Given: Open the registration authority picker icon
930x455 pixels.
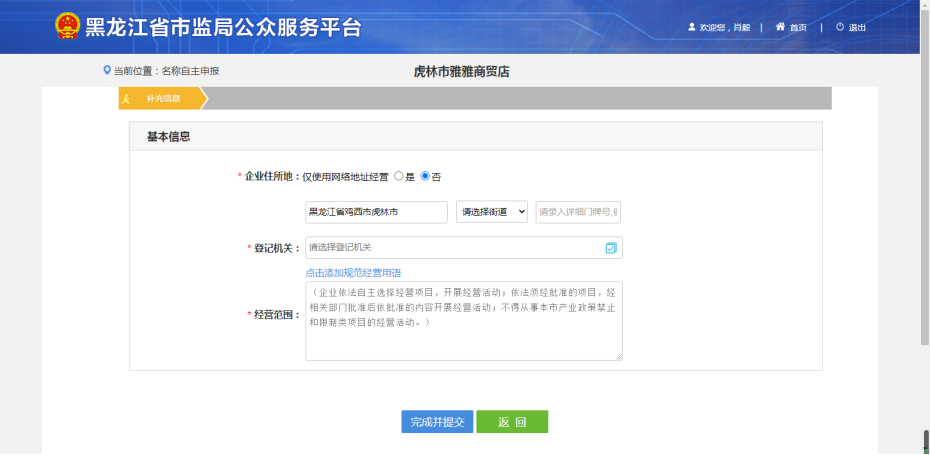Looking at the screenshot, I should tap(611, 248).
